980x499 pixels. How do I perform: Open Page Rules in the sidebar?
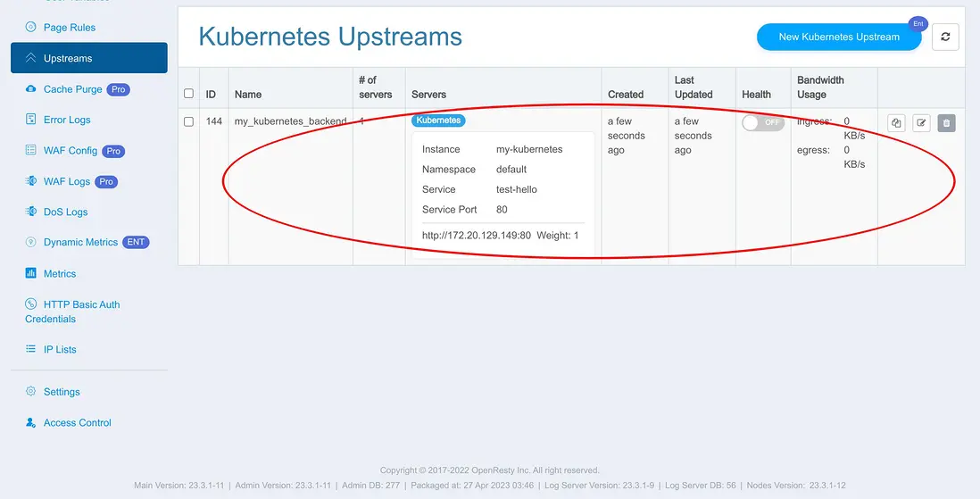[70, 28]
